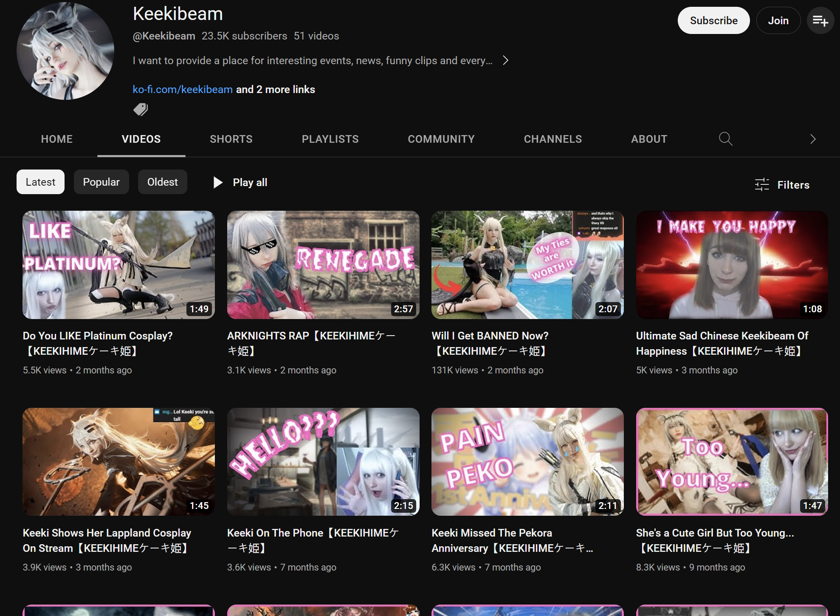Open the 'HELLO???' video thumbnail
The image size is (840, 616).
tap(323, 462)
